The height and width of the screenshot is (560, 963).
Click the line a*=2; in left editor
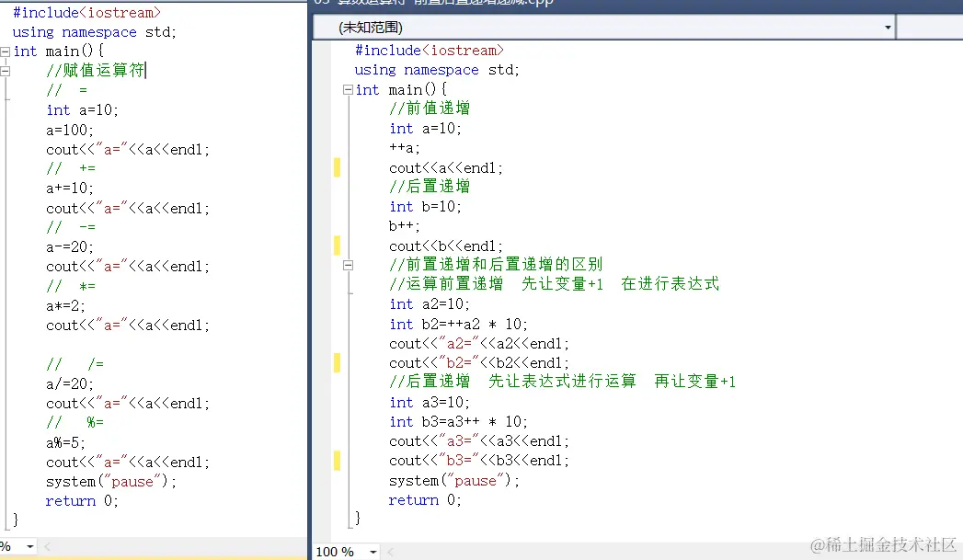(x=65, y=306)
